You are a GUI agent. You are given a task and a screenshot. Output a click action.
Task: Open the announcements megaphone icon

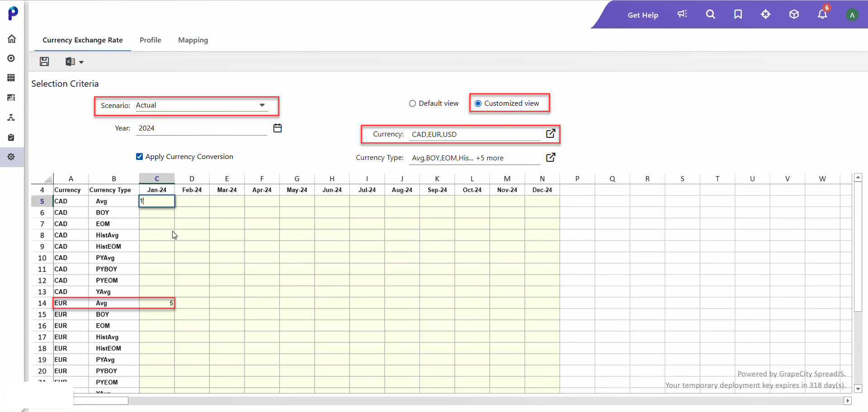(x=682, y=14)
